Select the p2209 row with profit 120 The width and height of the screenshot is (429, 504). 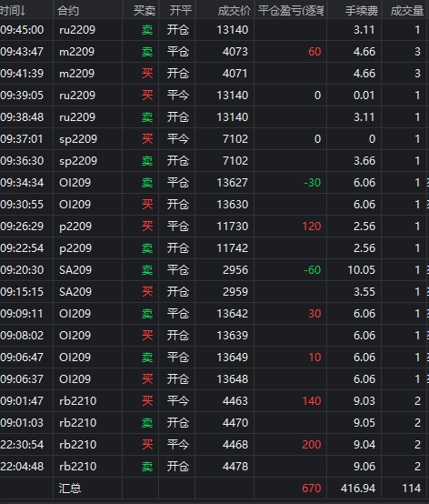coord(214,227)
